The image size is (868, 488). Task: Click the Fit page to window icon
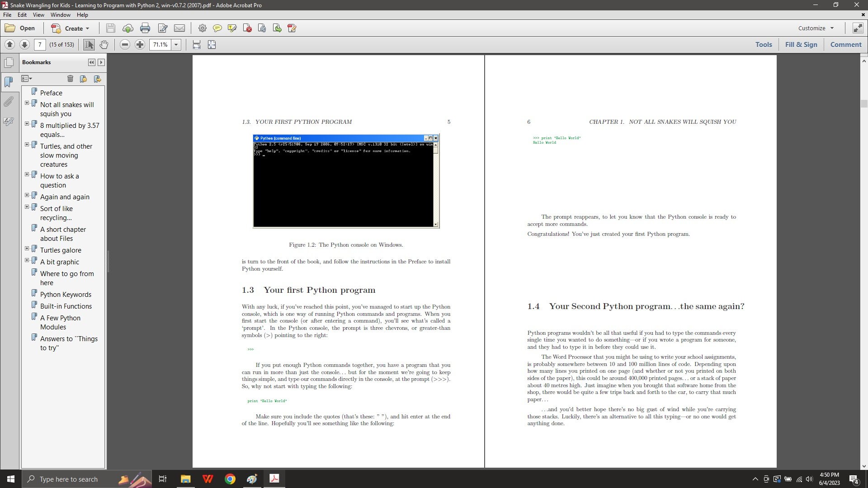212,44
